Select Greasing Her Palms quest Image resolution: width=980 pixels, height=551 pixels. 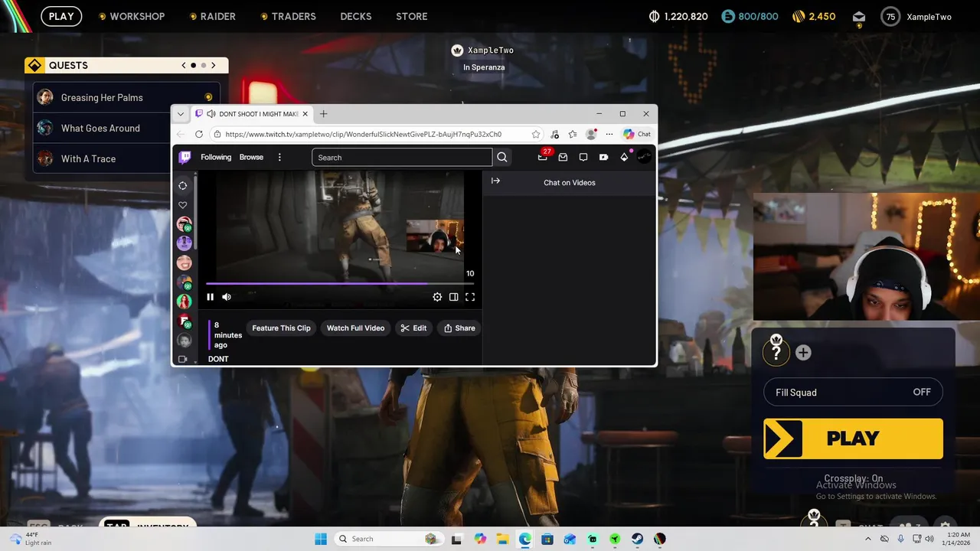(126, 97)
